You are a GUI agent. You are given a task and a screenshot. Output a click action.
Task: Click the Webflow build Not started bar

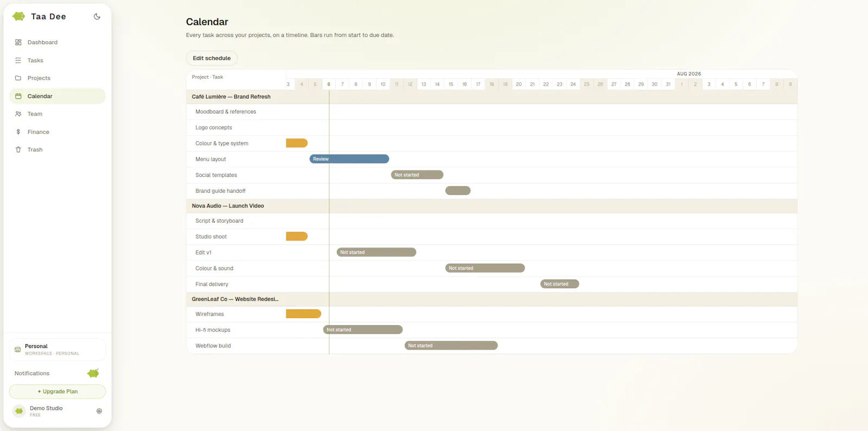point(451,345)
